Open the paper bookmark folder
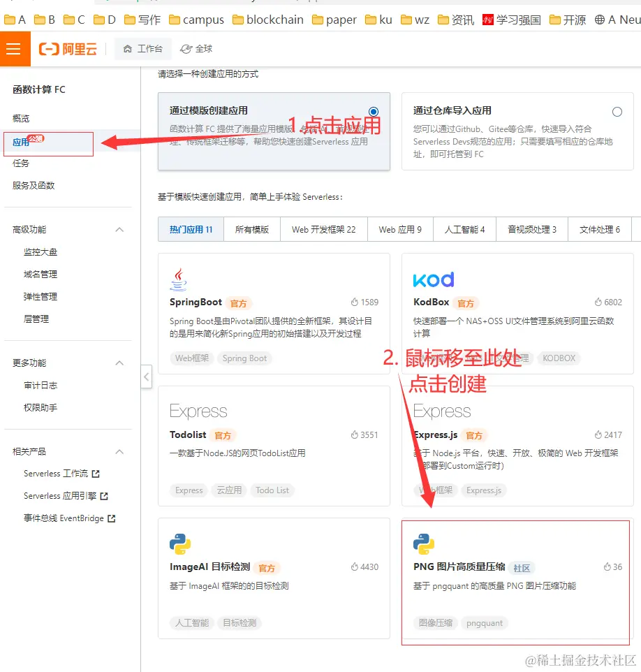 click(334, 20)
